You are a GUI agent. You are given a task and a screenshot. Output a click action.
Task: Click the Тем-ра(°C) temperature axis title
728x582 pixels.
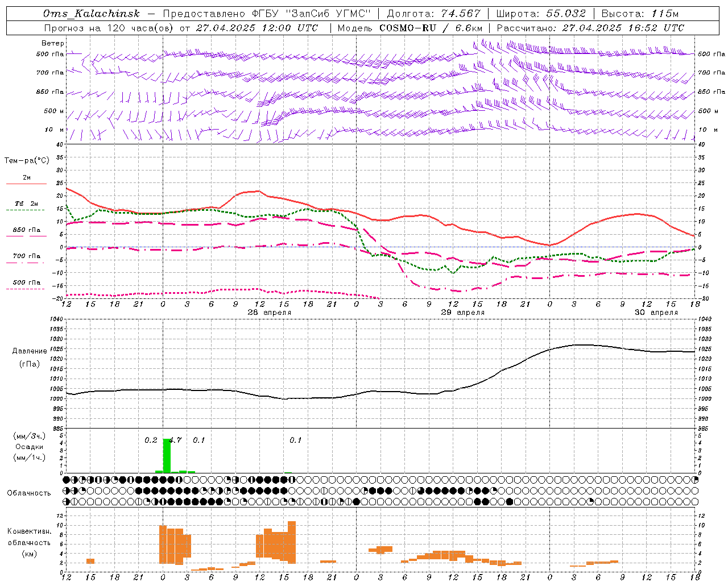[27, 161]
